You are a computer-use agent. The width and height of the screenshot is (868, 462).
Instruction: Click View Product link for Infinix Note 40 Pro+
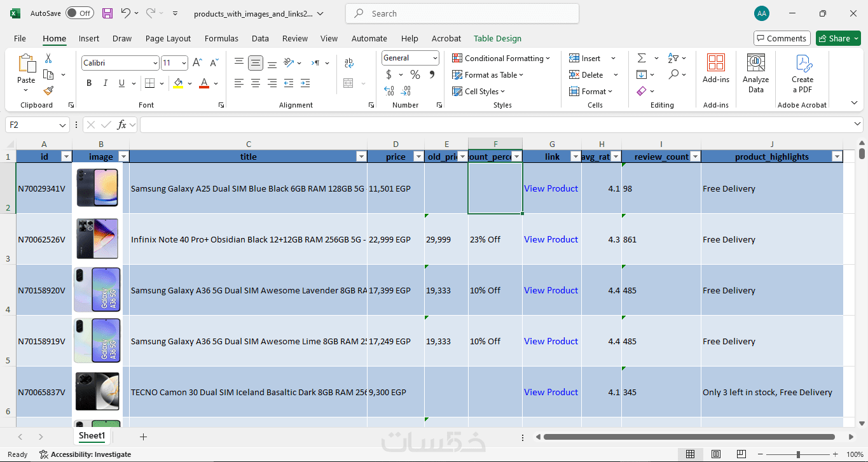(551, 239)
